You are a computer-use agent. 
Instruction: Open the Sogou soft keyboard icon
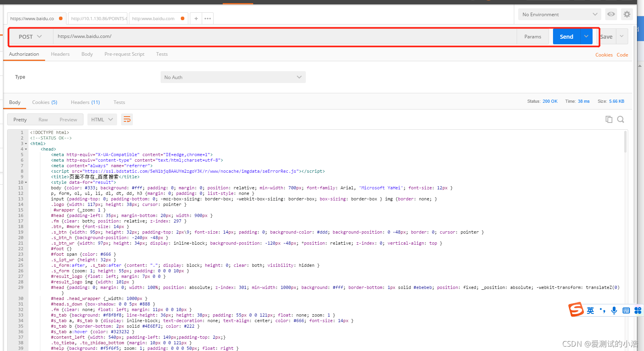(x=626, y=311)
